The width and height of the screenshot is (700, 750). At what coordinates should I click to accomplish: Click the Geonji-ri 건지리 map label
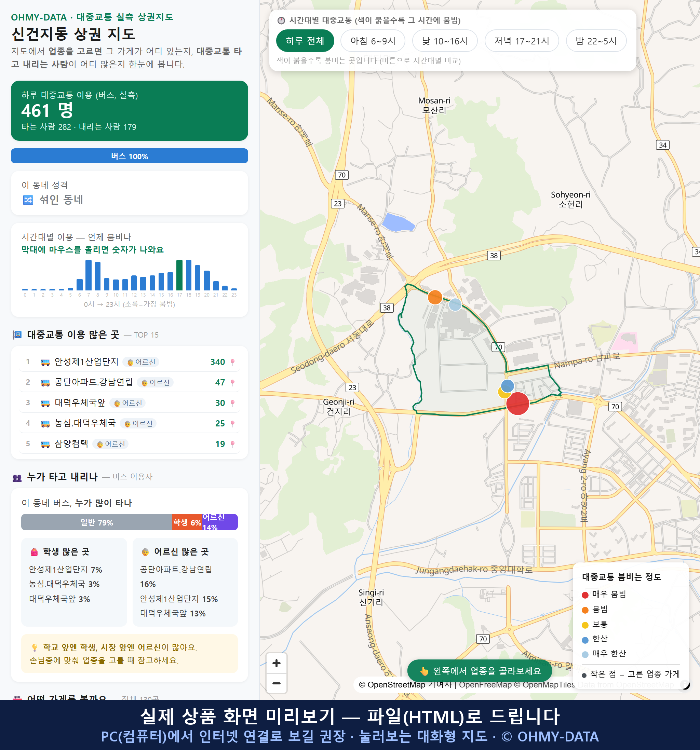(338, 407)
